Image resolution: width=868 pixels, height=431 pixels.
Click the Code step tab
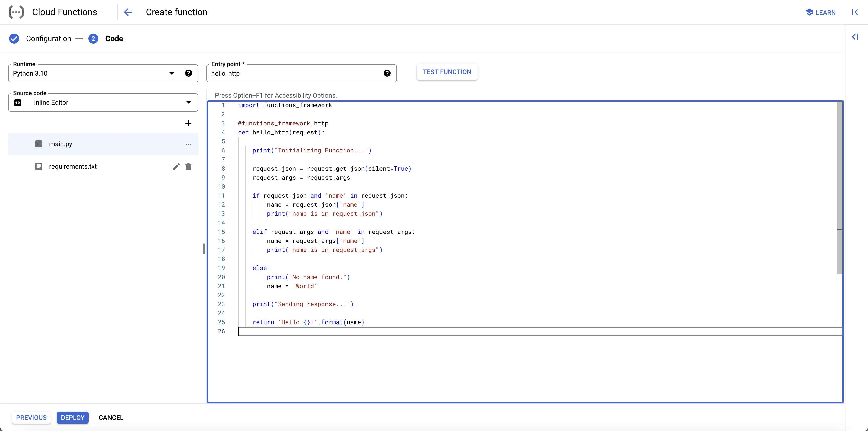[114, 38]
